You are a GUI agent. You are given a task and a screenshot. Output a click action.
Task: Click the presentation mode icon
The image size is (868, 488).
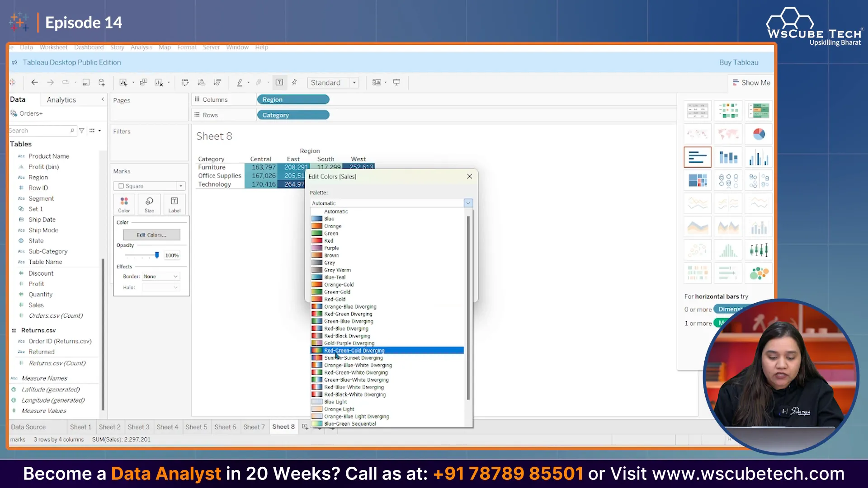[396, 82]
